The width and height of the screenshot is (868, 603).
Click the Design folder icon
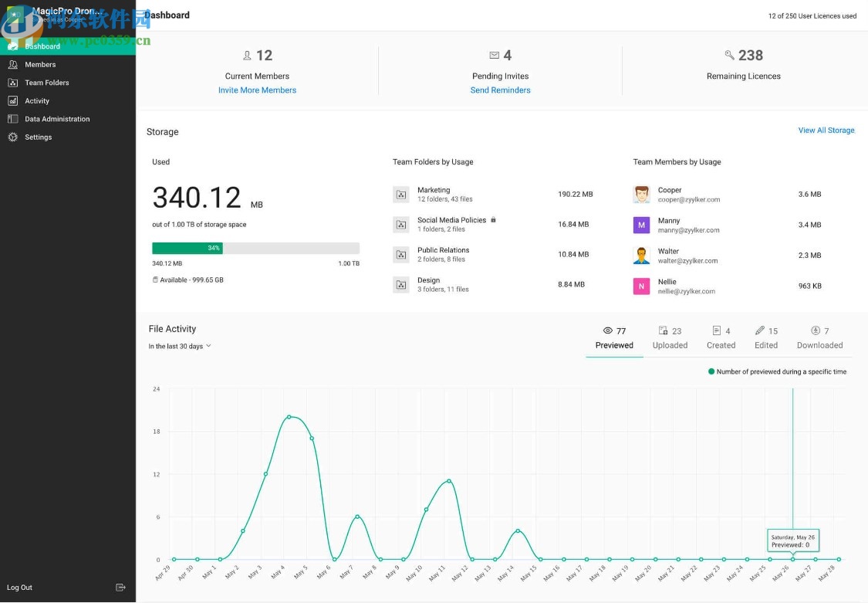pos(401,284)
